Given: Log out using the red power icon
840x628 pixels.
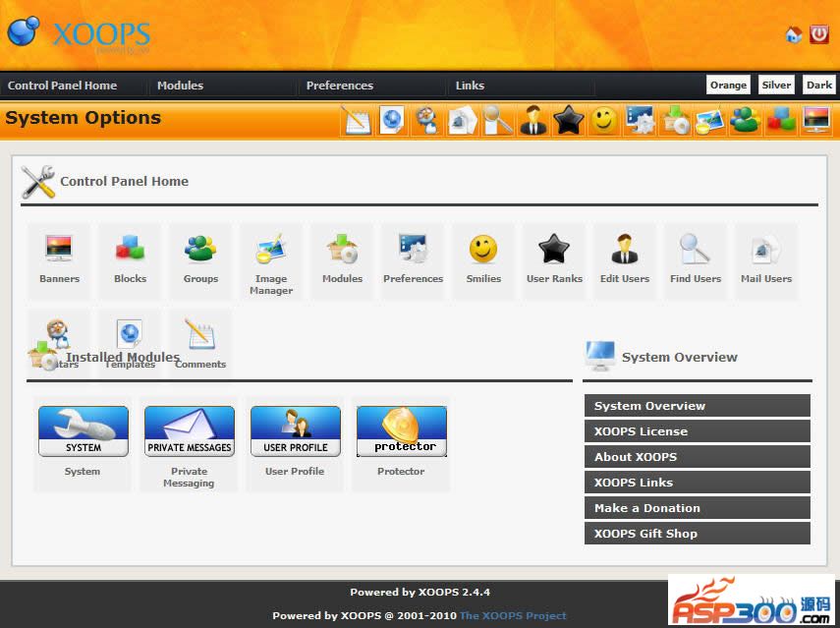Looking at the screenshot, I should [819, 34].
